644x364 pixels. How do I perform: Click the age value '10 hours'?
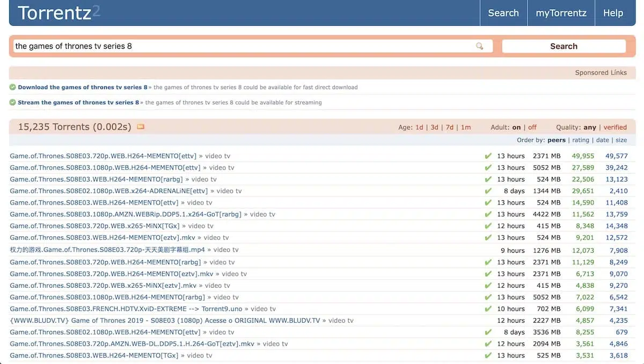[511, 309]
